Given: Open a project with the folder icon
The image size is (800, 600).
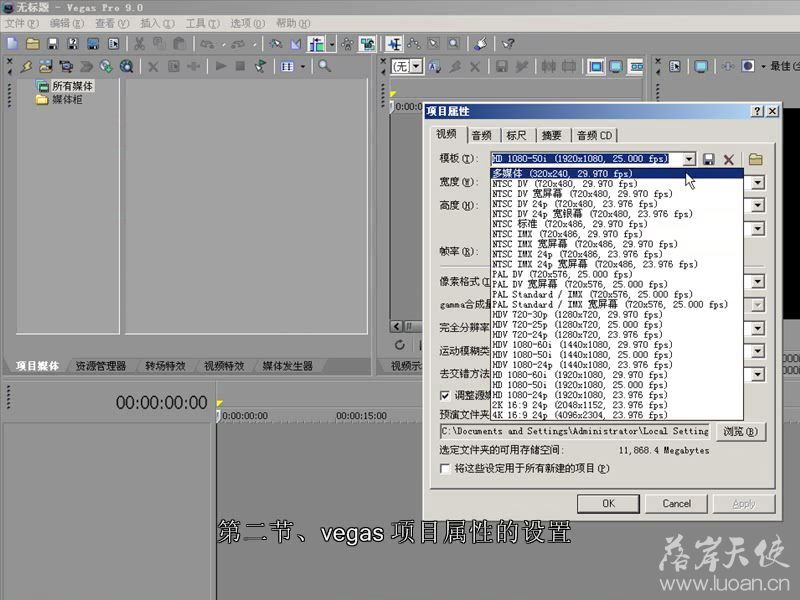Looking at the screenshot, I should click(x=33, y=44).
